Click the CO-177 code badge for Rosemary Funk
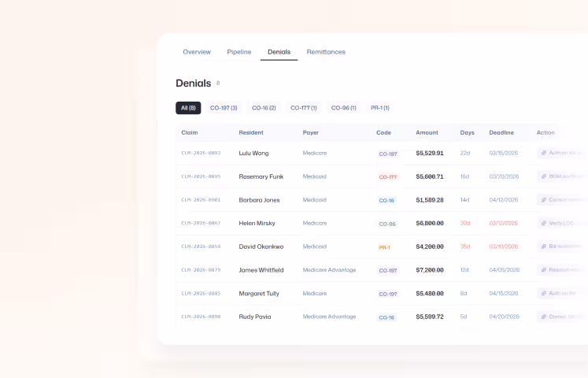This screenshot has width=588, height=378. tap(388, 177)
